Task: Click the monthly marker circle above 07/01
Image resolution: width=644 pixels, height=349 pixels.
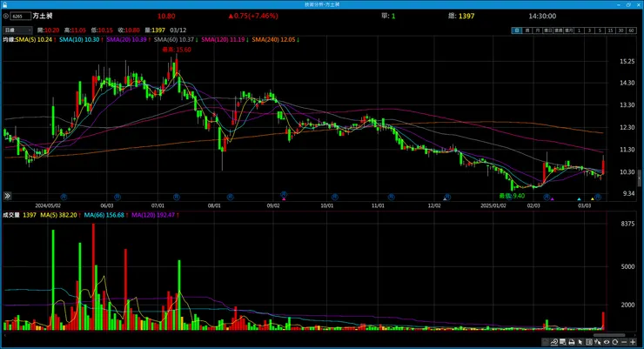Action: pos(176,197)
